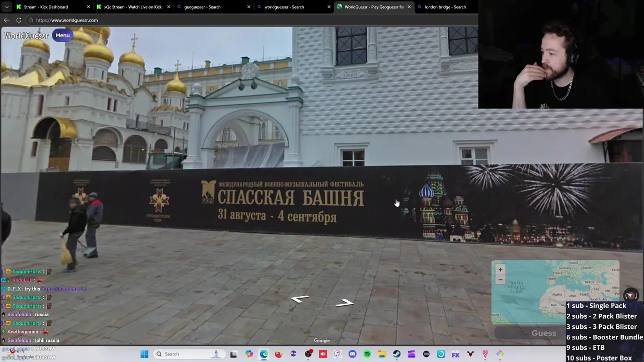Open the link in D_F_X chat message
644x362 pixels.
64,289
